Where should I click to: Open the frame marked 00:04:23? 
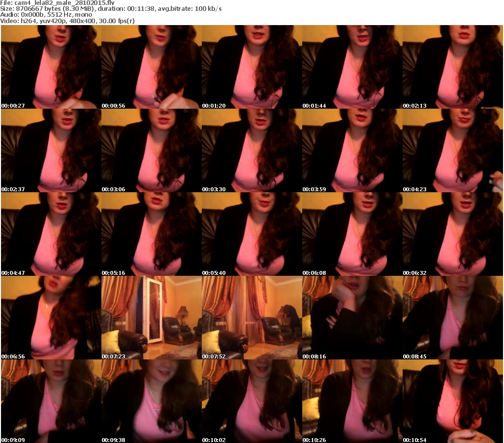[x=453, y=150]
